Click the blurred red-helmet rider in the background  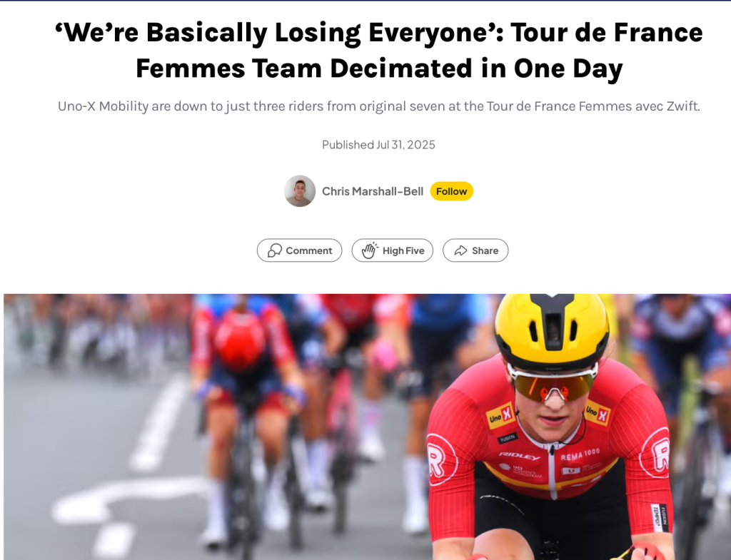(x=241, y=342)
